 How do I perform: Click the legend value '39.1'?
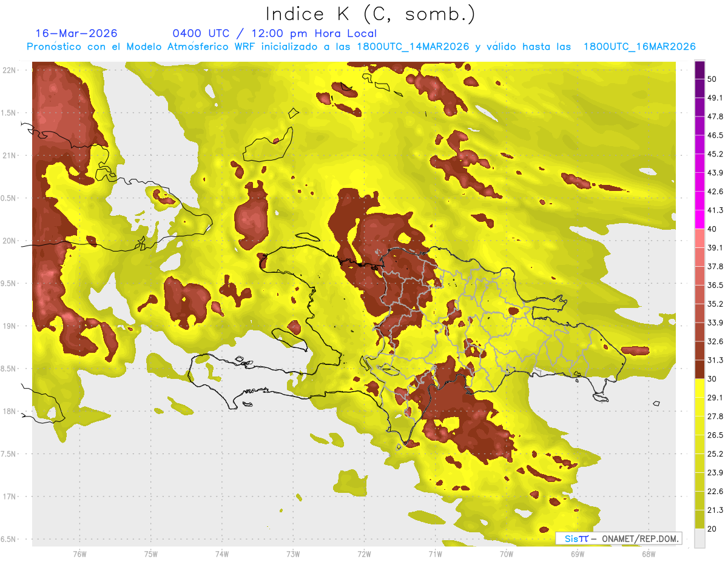click(715, 247)
